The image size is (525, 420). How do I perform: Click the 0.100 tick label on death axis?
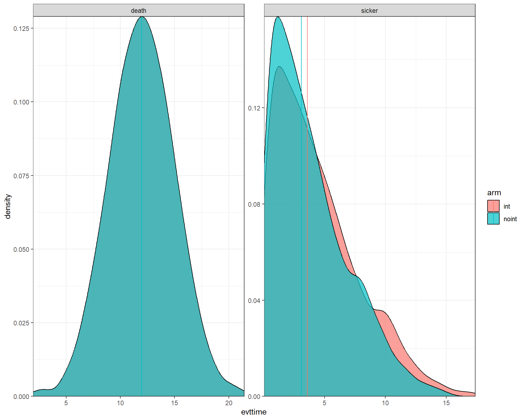(21, 102)
